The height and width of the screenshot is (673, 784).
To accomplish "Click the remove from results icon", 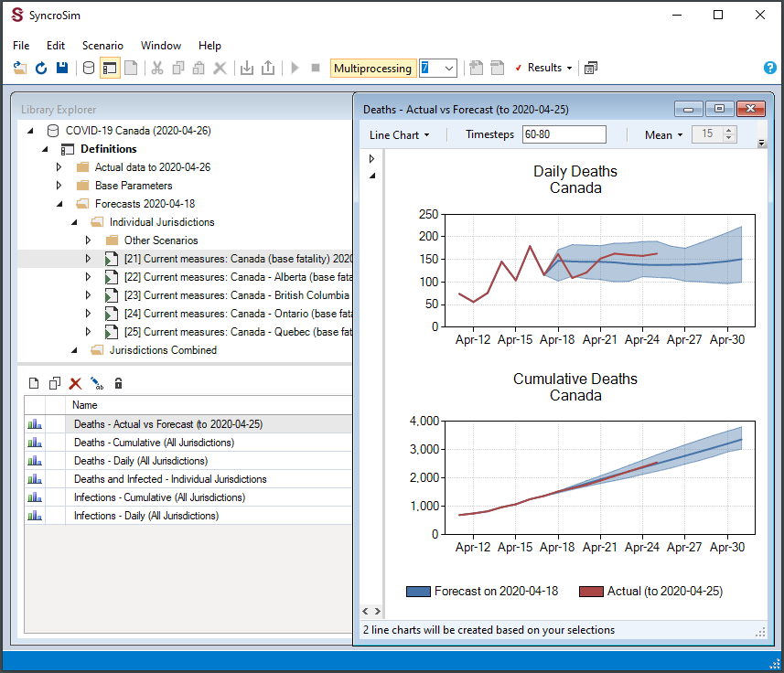I will [497, 68].
